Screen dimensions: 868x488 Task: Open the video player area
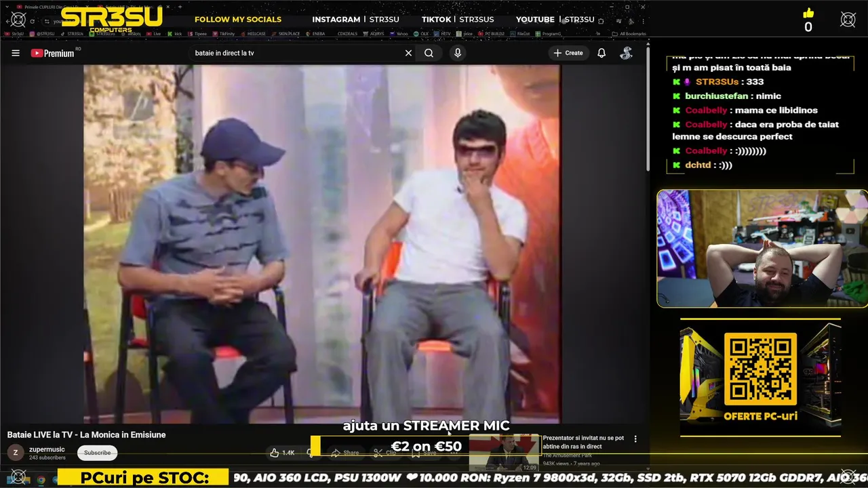point(322,244)
